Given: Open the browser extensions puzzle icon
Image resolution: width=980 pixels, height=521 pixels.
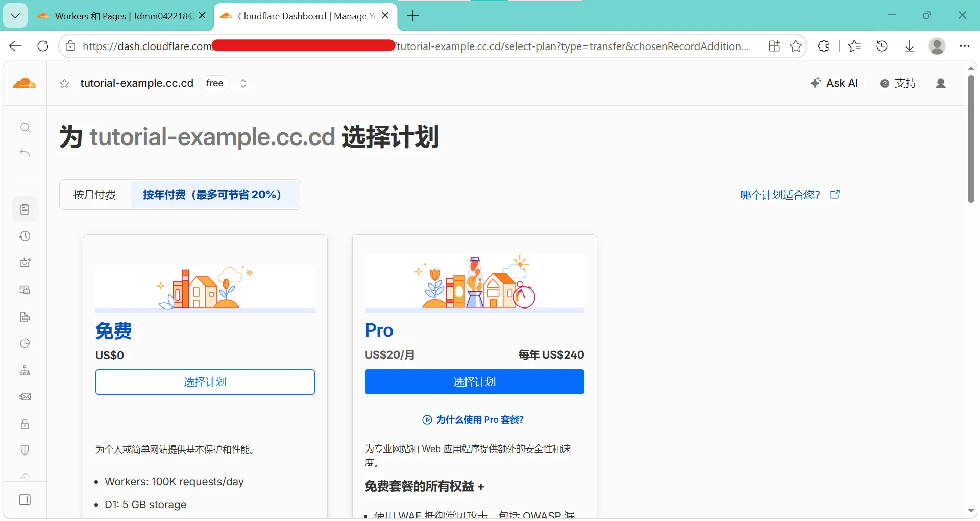Looking at the screenshot, I should 824,46.
